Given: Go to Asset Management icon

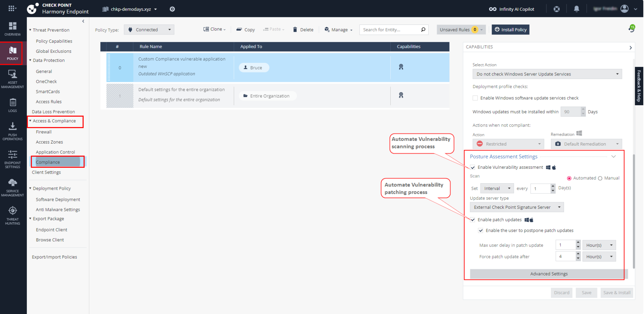Looking at the screenshot, I should [13, 74].
